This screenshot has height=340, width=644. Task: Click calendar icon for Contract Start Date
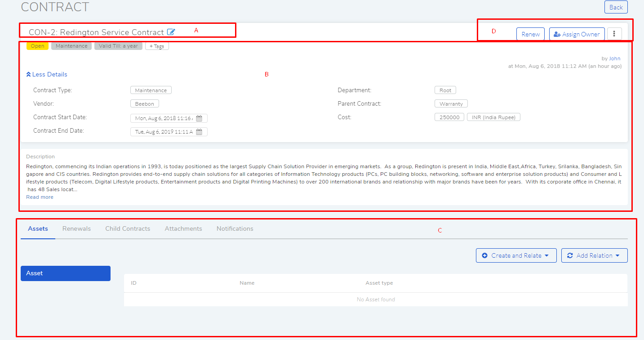[x=199, y=118]
